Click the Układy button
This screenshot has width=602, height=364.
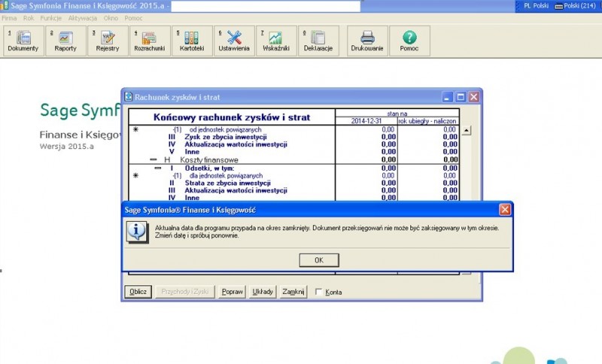point(263,292)
